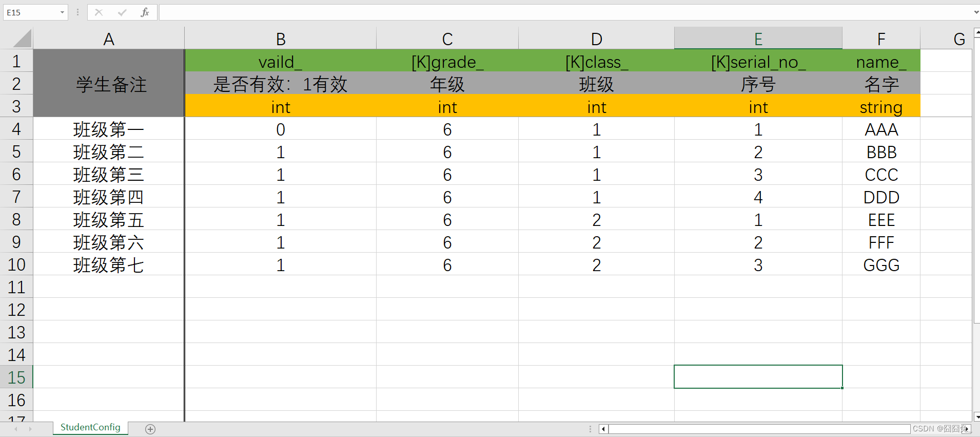Select column B header
980x437 pixels.
tap(281, 39)
